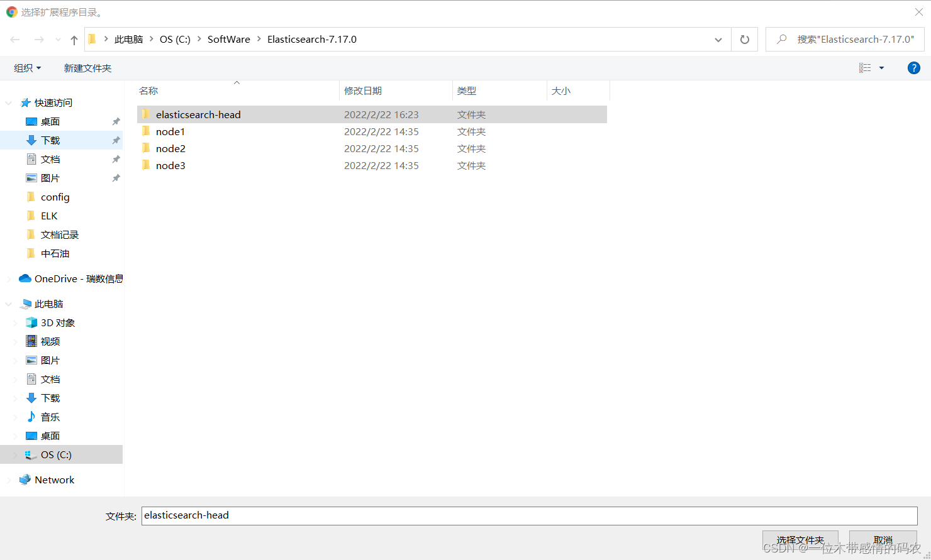
Task: Open the view options dropdown arrow
Action: (x=881, y=68)
